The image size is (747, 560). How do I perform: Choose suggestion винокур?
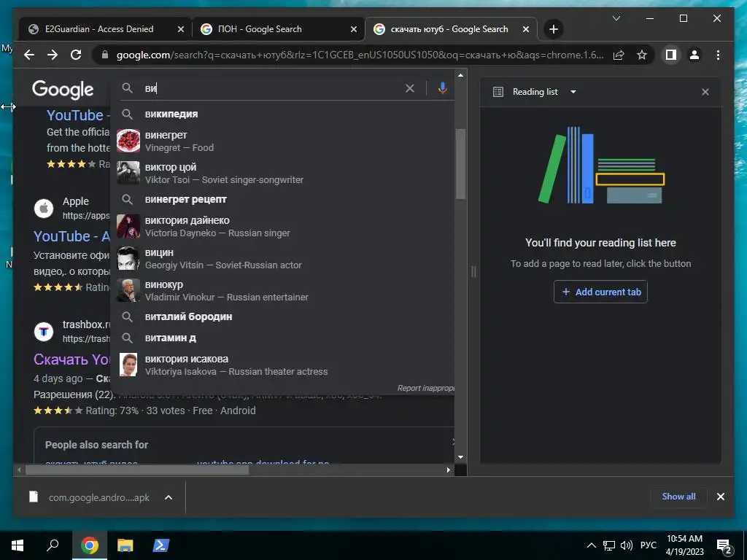pos(283,290)
